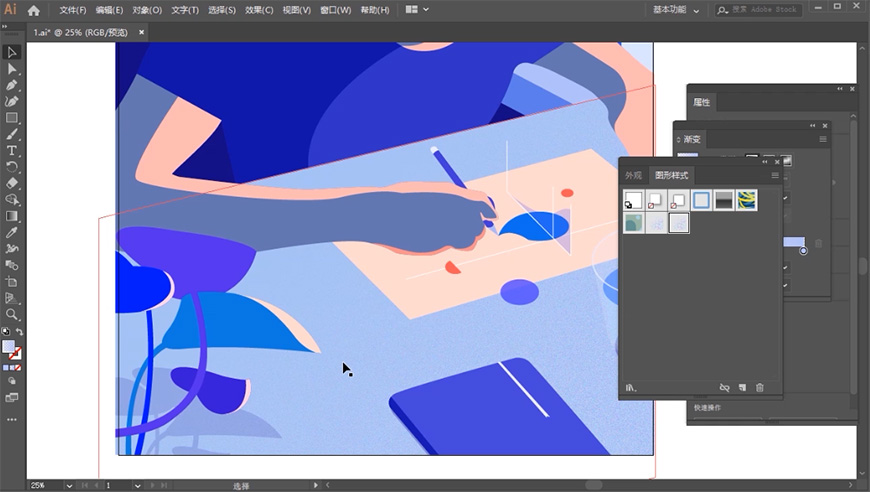Select the Direct Selection tool
The width and height of the screenshot is (870, 492).
tap(11, 69)
